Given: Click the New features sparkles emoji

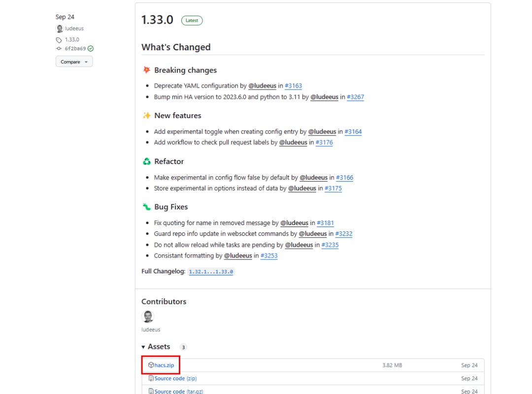Looking at the screenshot, I should 147,115.
